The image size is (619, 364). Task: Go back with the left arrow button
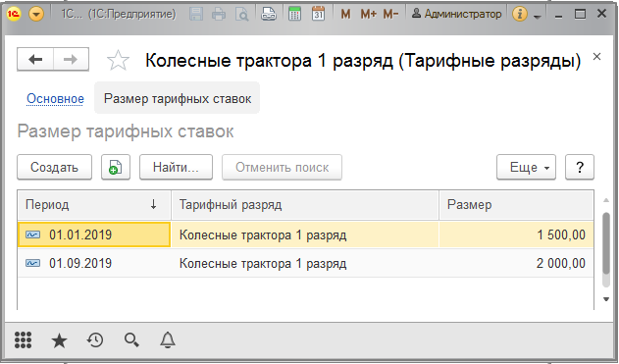pyautogui.click(x=35, y=60)
